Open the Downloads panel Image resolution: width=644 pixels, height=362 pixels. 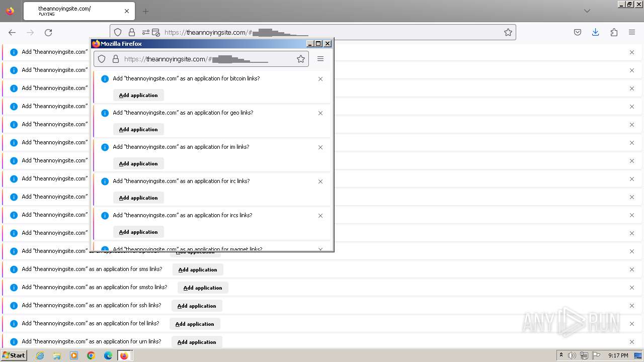(596, 32)
